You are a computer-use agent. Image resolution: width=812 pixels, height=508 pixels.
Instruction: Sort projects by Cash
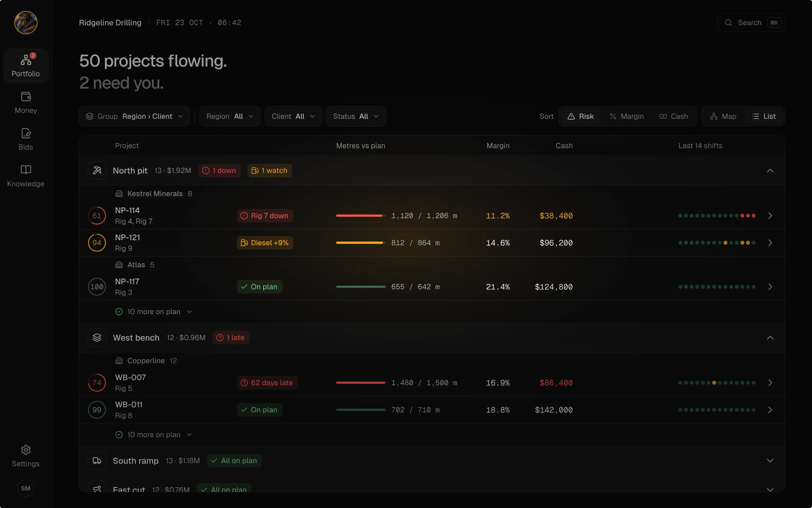click(x=674, y=116)
